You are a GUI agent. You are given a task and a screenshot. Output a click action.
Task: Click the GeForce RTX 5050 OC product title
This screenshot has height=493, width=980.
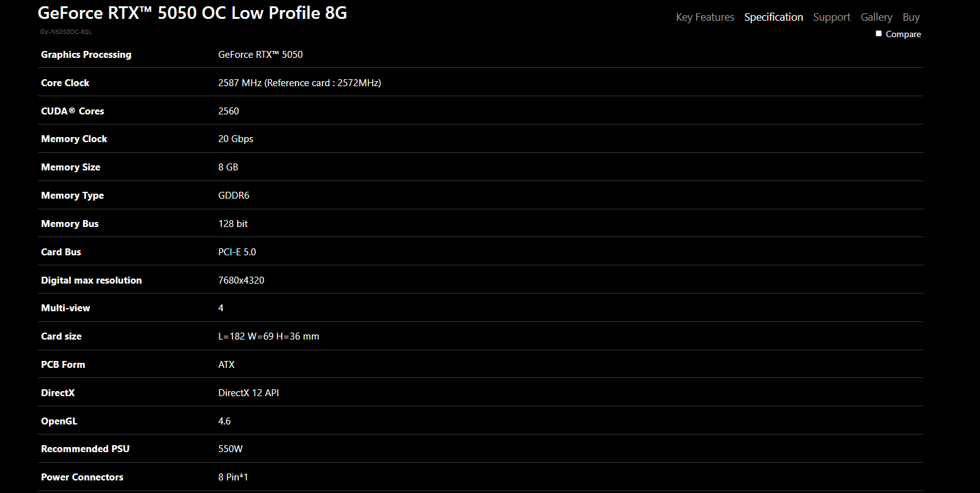[192, 13]
